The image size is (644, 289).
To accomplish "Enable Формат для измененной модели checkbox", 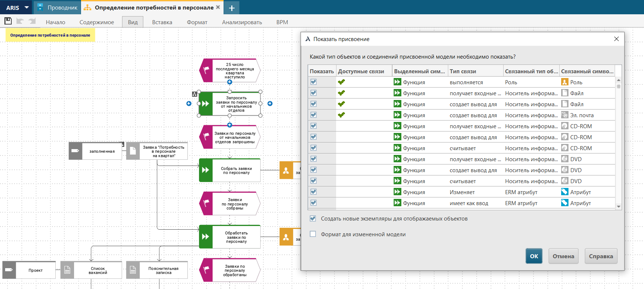I will 313,234.
